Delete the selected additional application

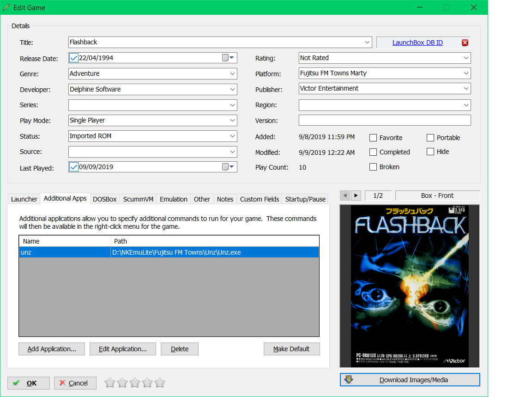point(180,349)
